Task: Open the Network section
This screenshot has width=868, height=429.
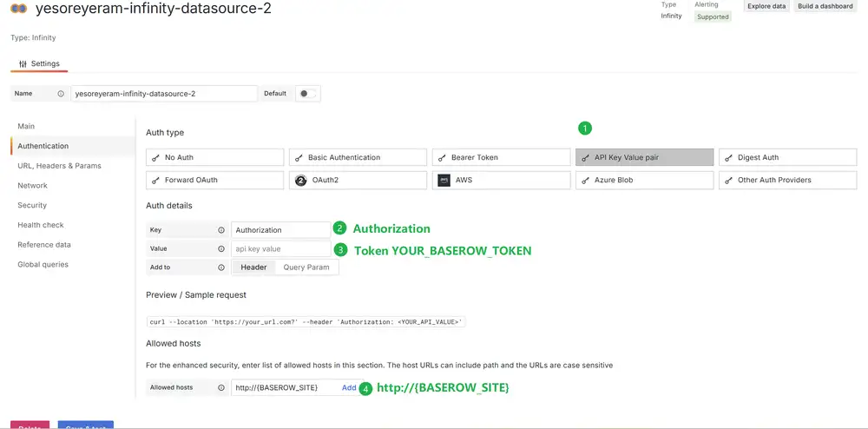Action: click(33, 186)
